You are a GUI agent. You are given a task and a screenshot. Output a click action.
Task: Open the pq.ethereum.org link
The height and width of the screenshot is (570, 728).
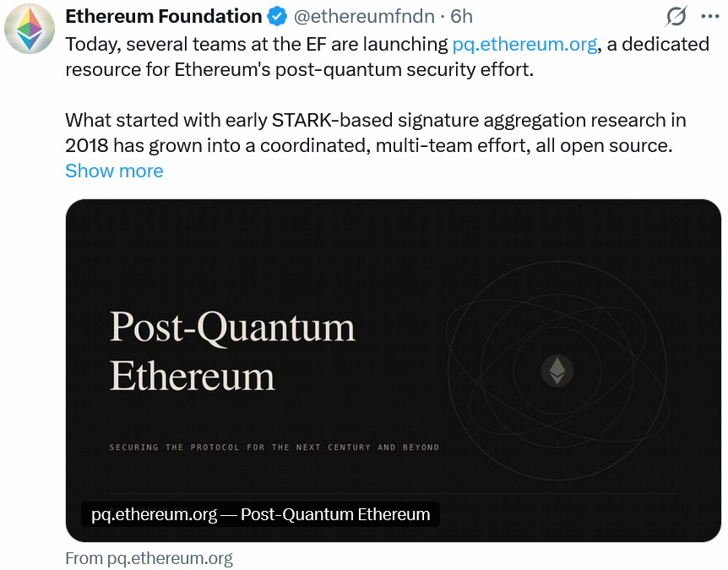coord(524,44)
